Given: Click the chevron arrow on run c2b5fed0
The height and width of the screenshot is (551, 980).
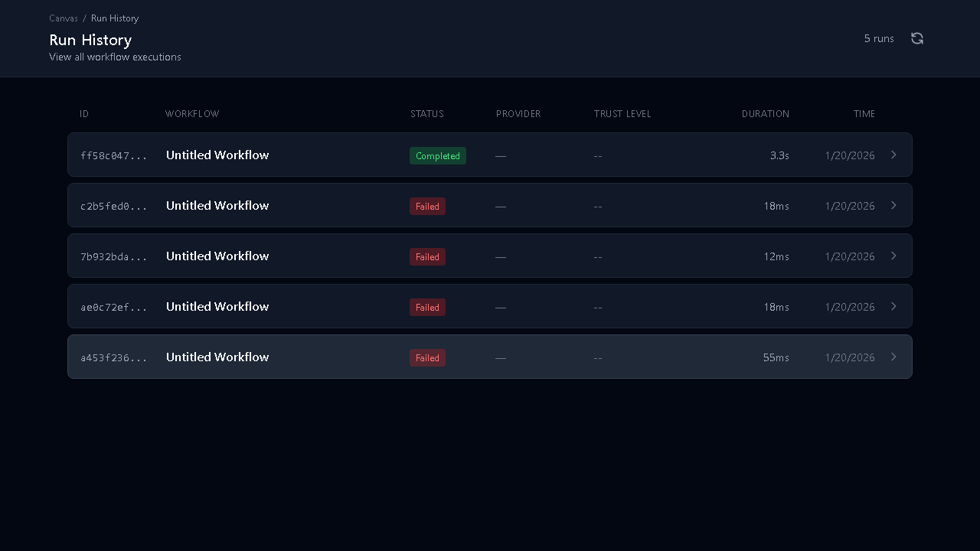Looking at the screenshot, I should point(893,205).
